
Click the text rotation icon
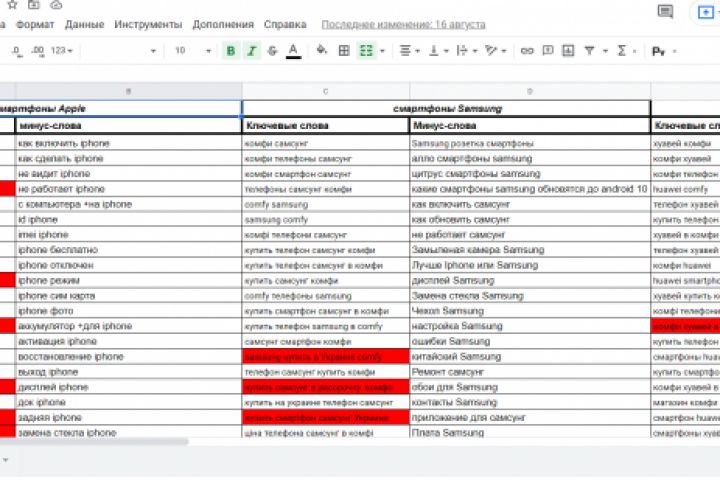click(x=491, y=51)
